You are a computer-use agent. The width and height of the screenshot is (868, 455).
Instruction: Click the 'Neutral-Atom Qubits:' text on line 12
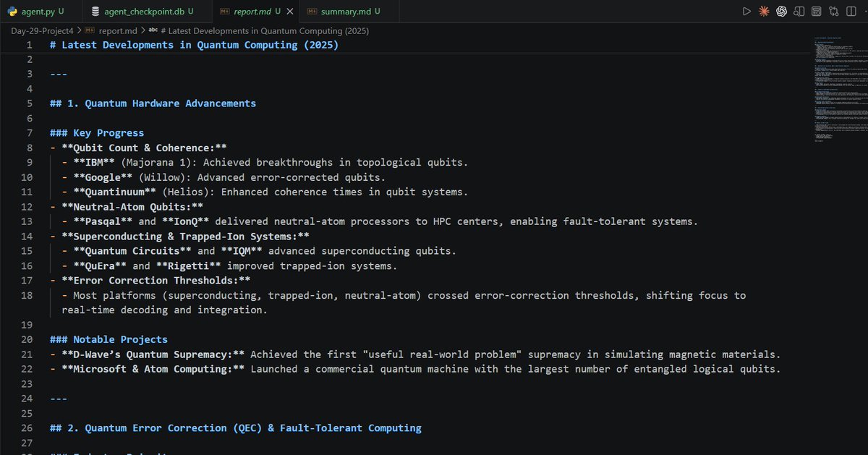(132, 207)
